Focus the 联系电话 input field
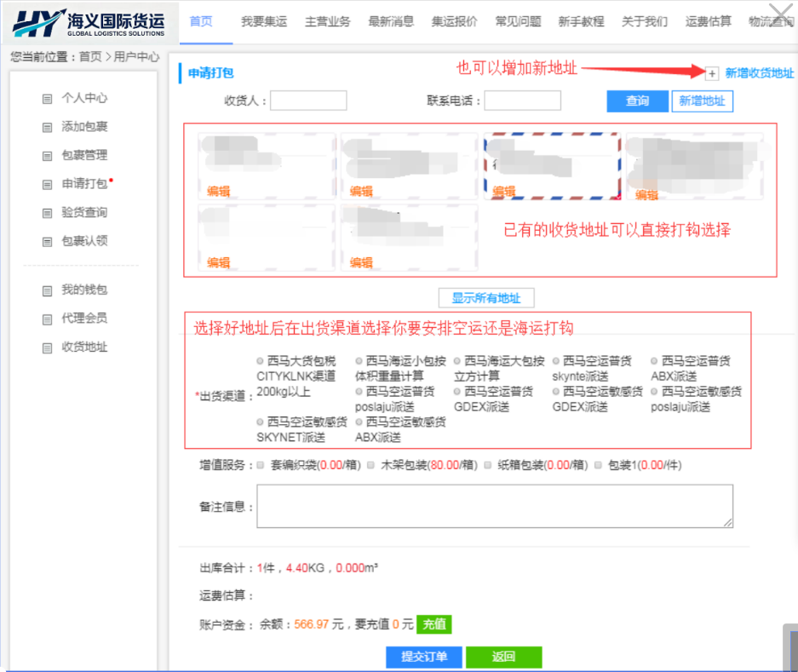This screenshot has width=798, height=672. (523, 101)
